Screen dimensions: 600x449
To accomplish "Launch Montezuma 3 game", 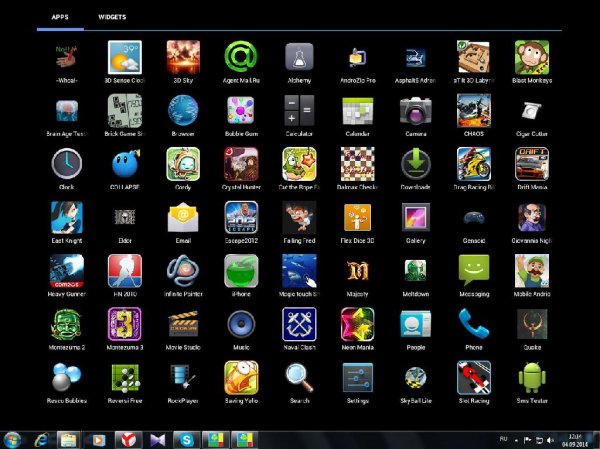I will point(125,324).
